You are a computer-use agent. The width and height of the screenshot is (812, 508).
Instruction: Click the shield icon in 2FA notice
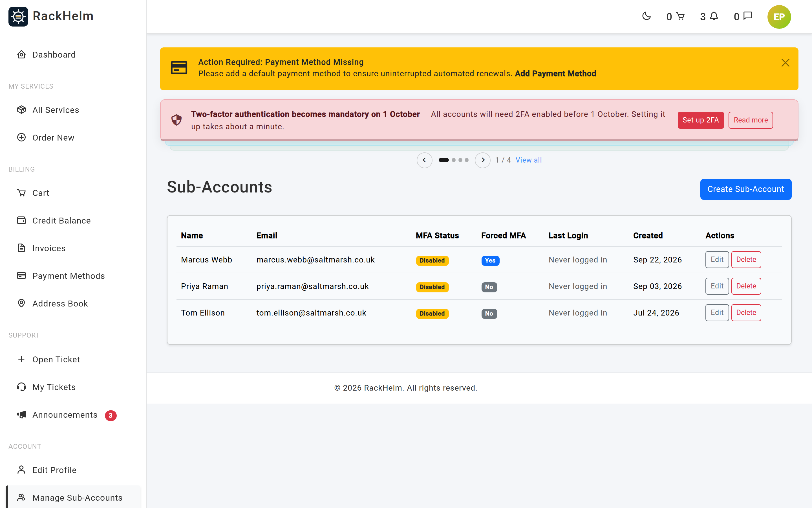pyautogui.click(x=176, y=120)
